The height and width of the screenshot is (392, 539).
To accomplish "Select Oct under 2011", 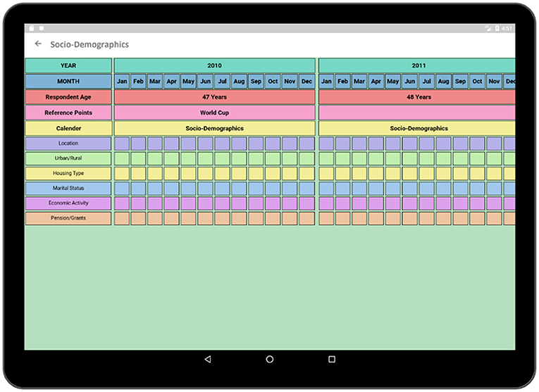I will pyautogui.click(x=477, y=82).
